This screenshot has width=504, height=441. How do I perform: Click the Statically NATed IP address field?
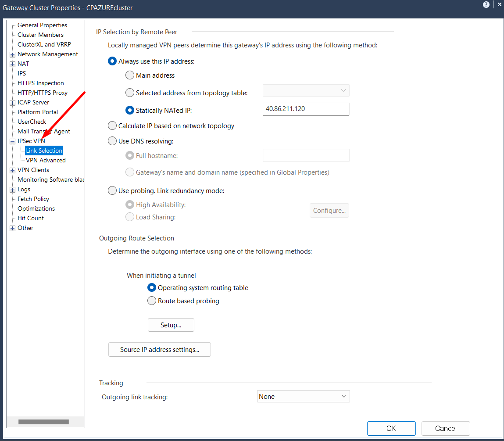point(306,109)
